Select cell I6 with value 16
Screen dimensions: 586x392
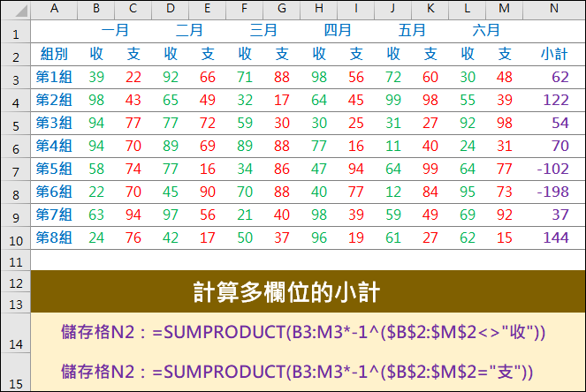[x=356, y=146]
